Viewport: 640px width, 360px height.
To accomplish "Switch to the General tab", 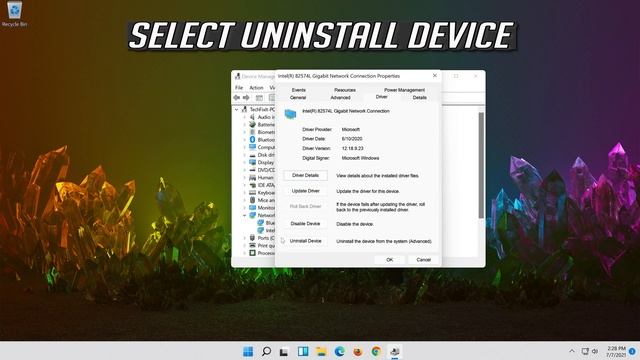I will [x=298, y=98].
